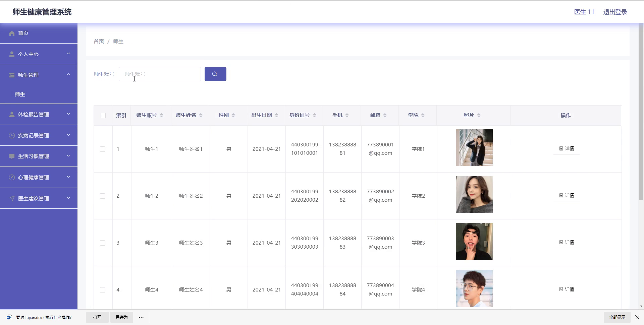Screen dimensions: 644x325
Task: Click 另存为 in the download bar
Action: [122, 317]
